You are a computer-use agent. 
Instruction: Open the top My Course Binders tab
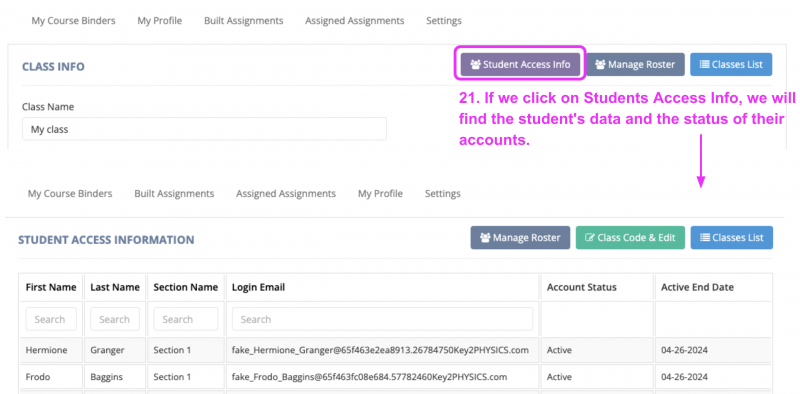73,20
